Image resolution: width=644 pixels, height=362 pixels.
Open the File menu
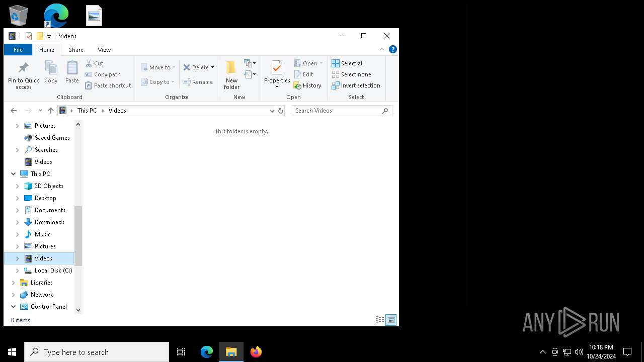tap(18, 50)
